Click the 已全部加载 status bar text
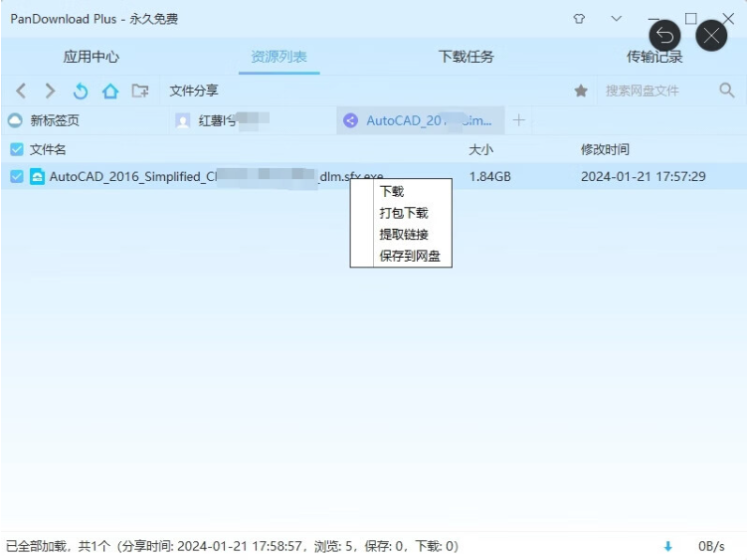This screenshot has width=747, height=560. 232,546
